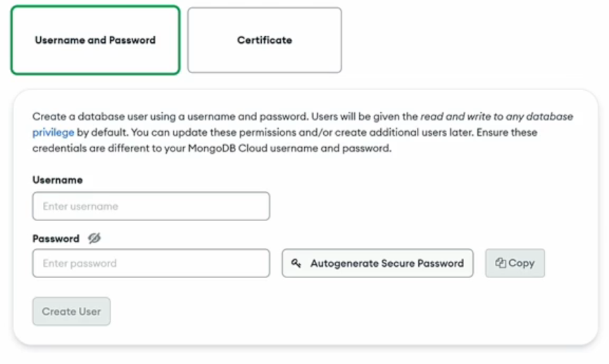
Task: Select the Username and Password authentication method
Action: [95, 40]
